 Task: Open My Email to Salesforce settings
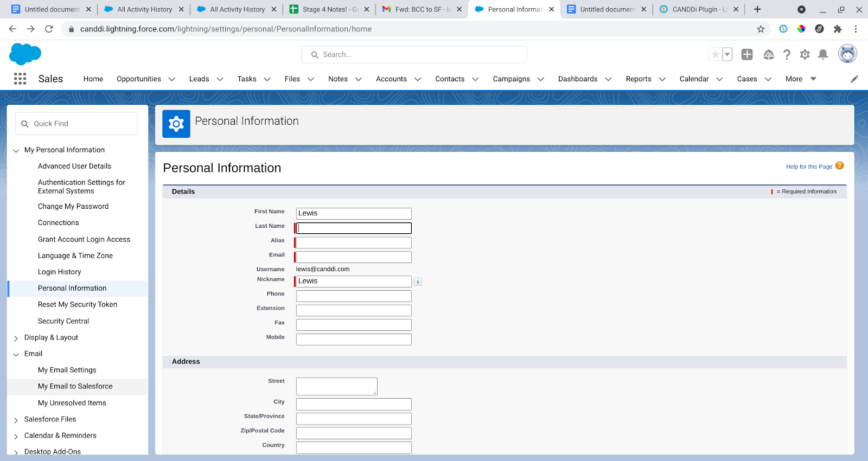click(x=75, y=386)
